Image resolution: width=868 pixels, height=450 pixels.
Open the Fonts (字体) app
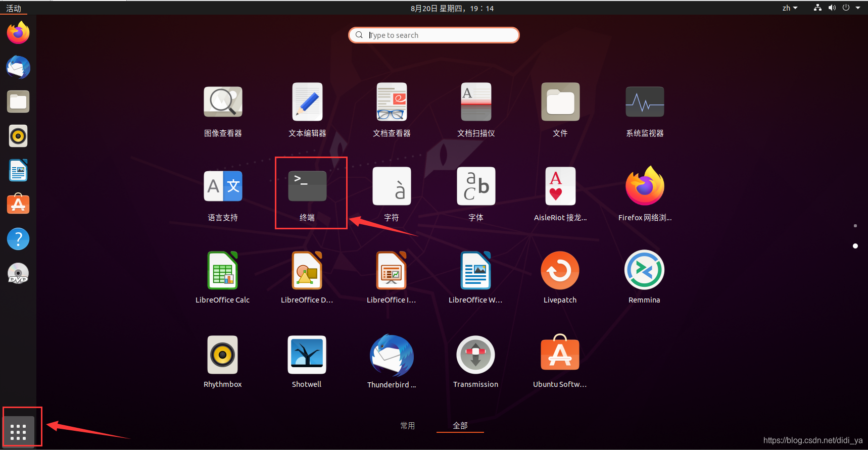(x=476, y=194)
